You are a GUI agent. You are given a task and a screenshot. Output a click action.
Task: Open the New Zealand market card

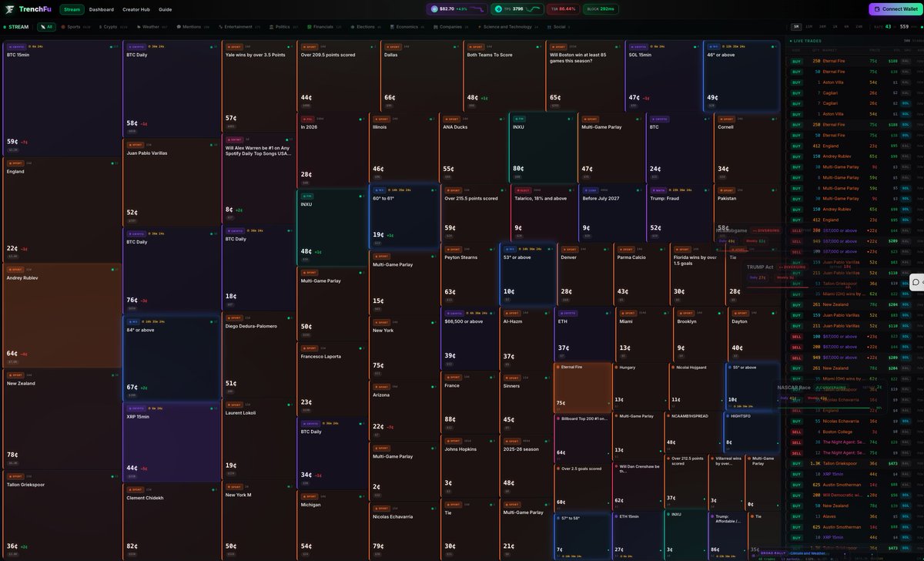62,419
